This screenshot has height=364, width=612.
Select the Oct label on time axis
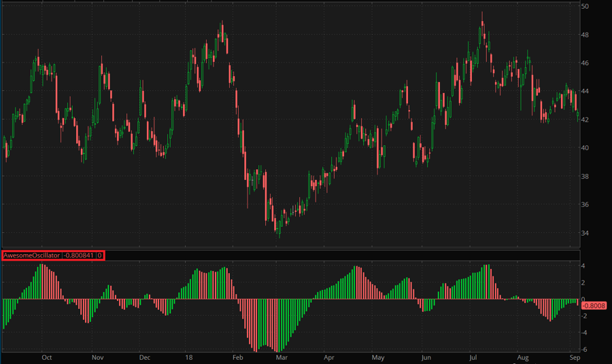pos(46,357)
